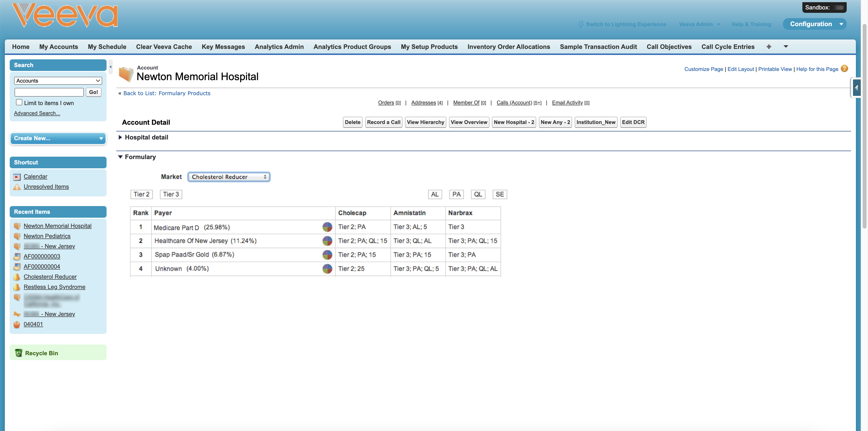This screenshot has height=431, width=868.
Task: Collapse the sidebar with the arrow handle
Action: pos(110,67)
